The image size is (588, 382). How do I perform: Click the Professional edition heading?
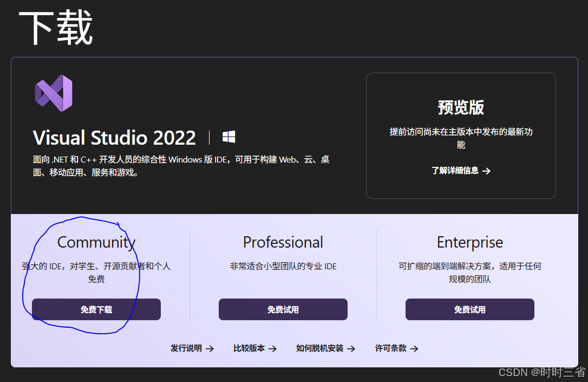283,242
